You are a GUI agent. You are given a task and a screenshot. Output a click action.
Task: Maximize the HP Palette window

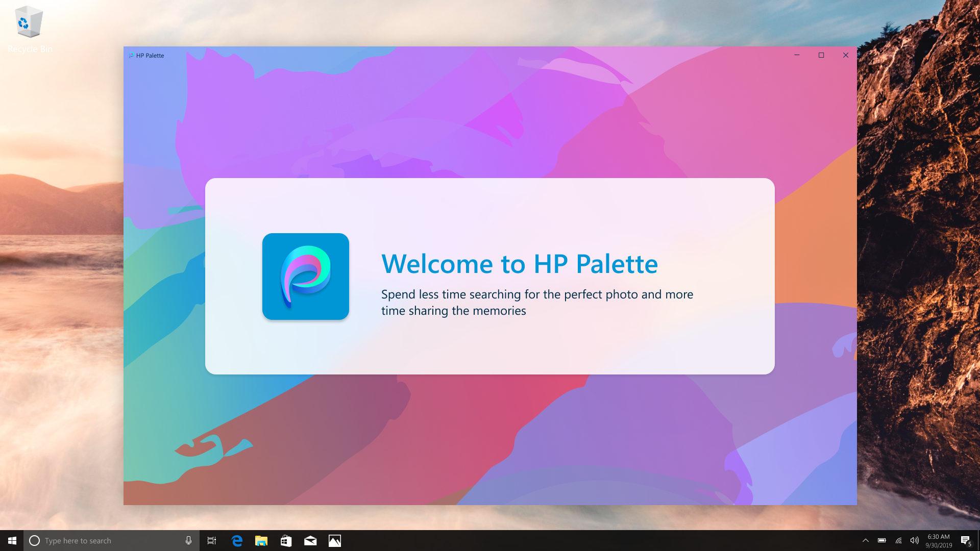821,55
